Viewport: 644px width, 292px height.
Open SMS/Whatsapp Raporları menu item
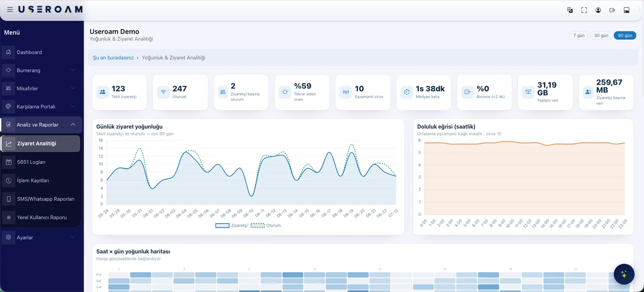(41, 199)
